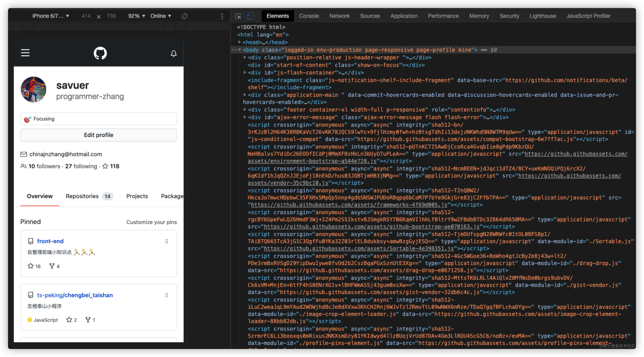Open github-bootstrap-ae070163.js source link
644x357 pixels.
click(x=372, y=226)
